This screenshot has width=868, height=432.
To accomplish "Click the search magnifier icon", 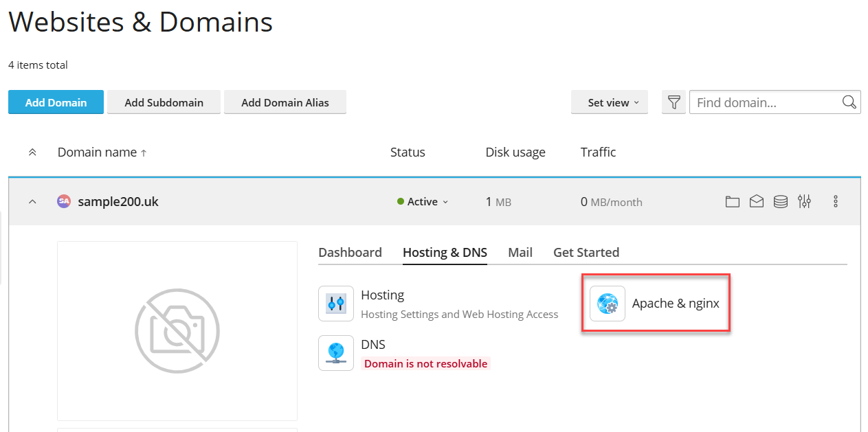I will 849,102.
